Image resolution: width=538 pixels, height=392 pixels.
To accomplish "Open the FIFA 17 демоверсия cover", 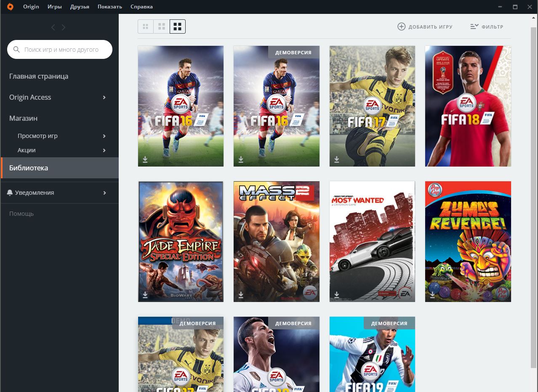I will pos(181,355).
